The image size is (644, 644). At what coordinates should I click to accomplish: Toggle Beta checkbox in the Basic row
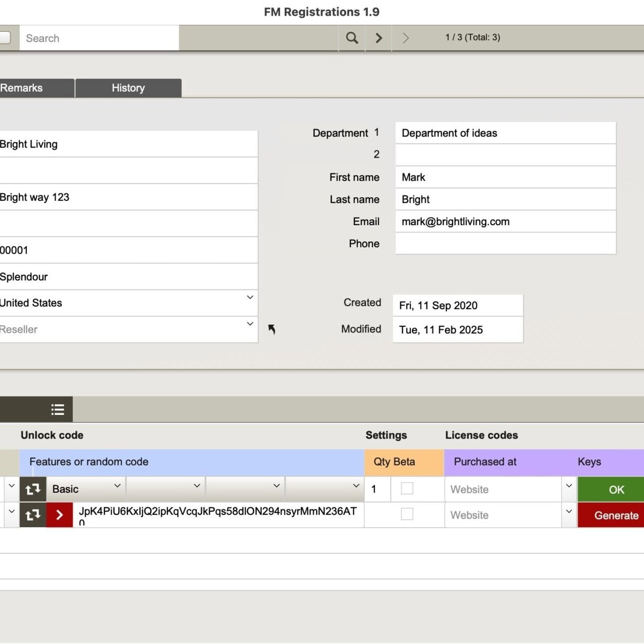pyautogui.click(x=407, y=488)
